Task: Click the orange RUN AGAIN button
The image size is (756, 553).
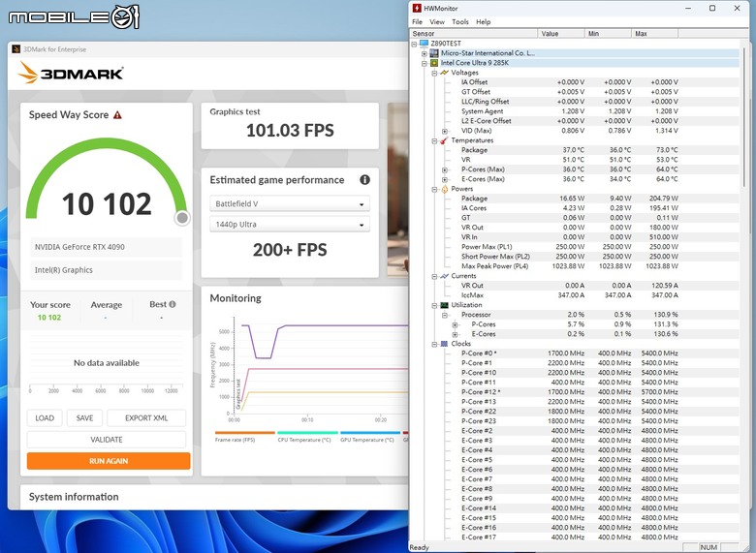Action: pyautogui.click(x=109, y=461)
